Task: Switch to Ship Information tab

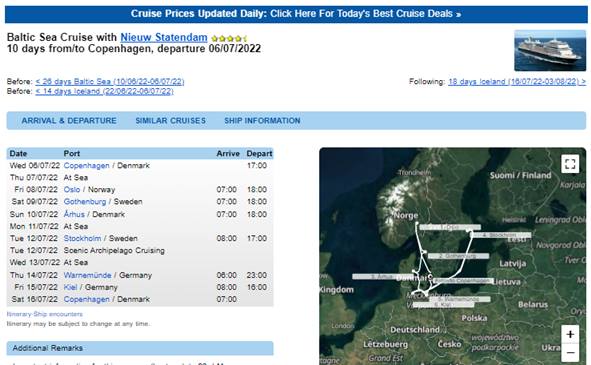Action: [x=262, y=121]
